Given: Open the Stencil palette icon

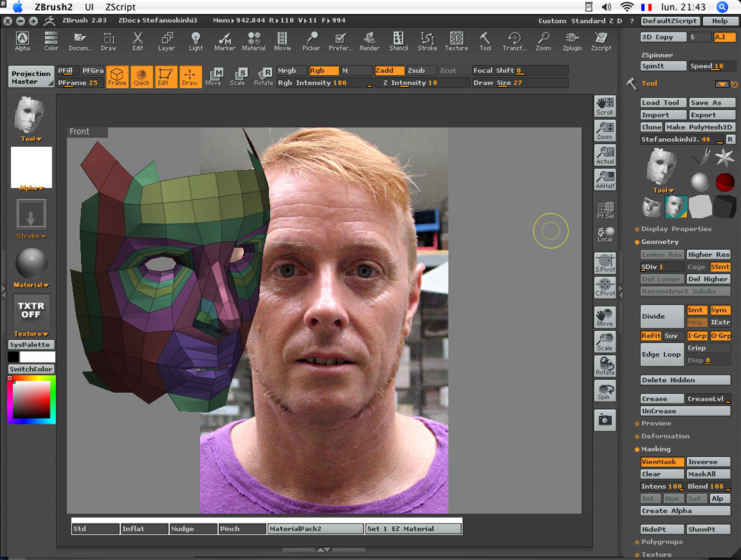Looking at the screenshot, I should pyautogui.click(x=398, y=41).
